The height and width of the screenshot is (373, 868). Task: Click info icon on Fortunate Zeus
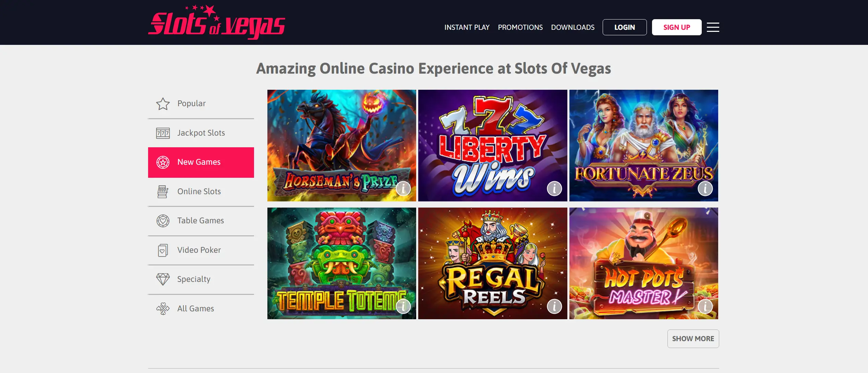click(705, 188)
